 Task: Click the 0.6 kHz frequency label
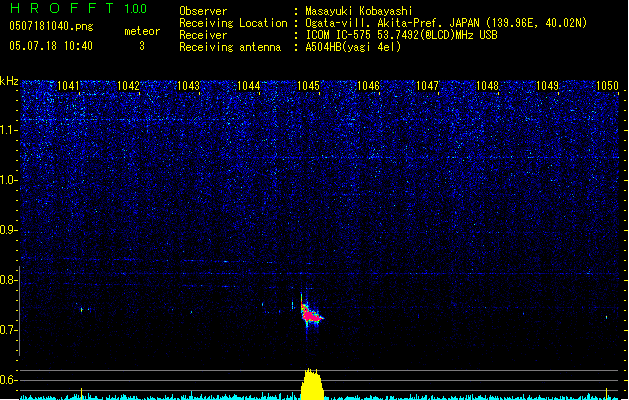click(x=8, y=380)
